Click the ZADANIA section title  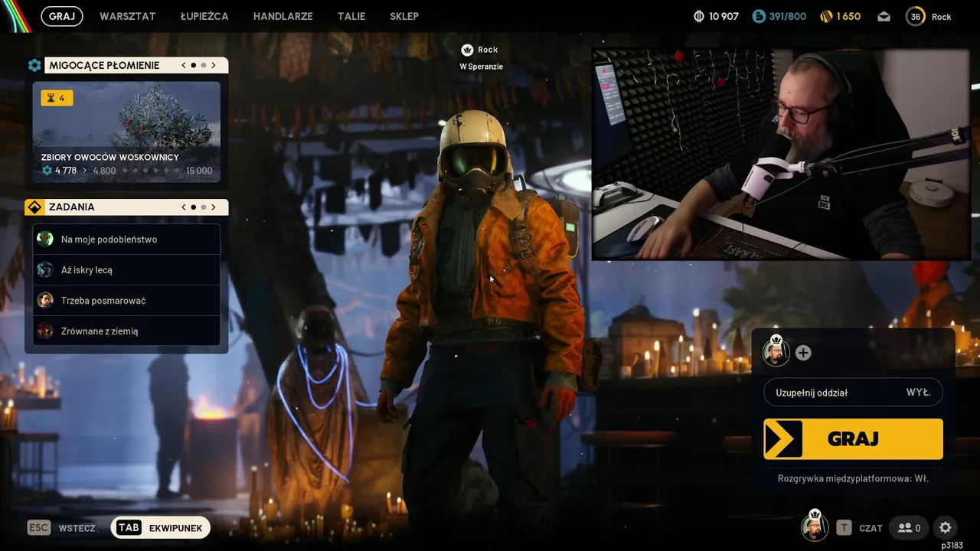click(x=72, y=207)
